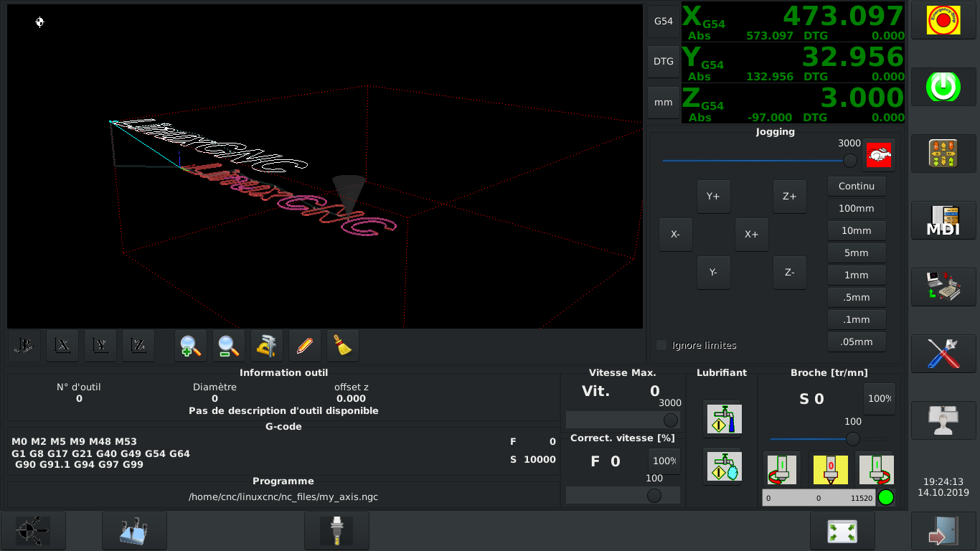This screenshot has width=980, height=551.
Task: Open tool change spindle icon button
Action: 336,531
